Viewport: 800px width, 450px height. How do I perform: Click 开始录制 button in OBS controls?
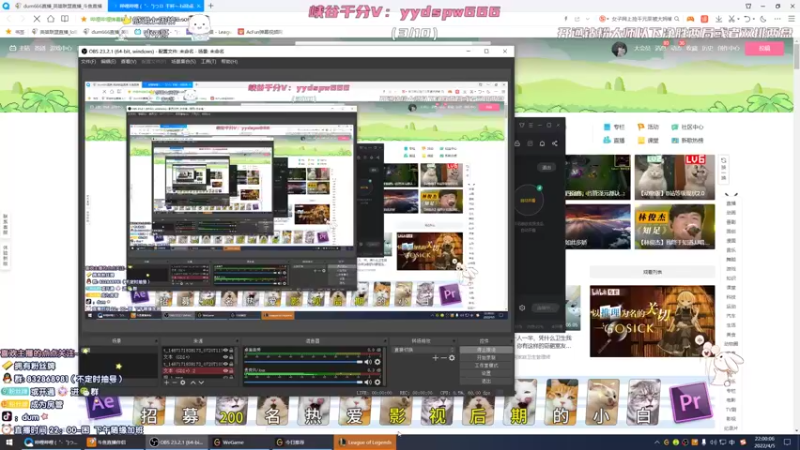[x=486, y=358]
